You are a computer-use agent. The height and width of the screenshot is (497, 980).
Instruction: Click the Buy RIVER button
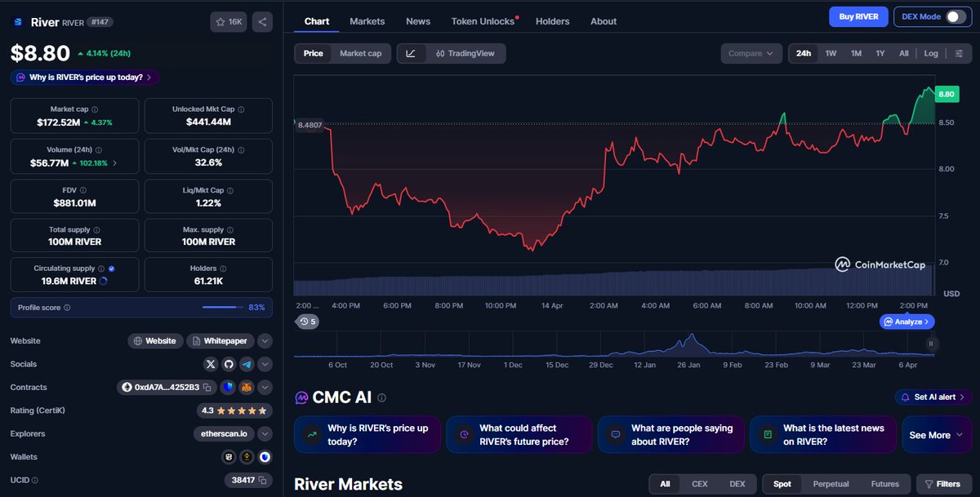(858, 16)
